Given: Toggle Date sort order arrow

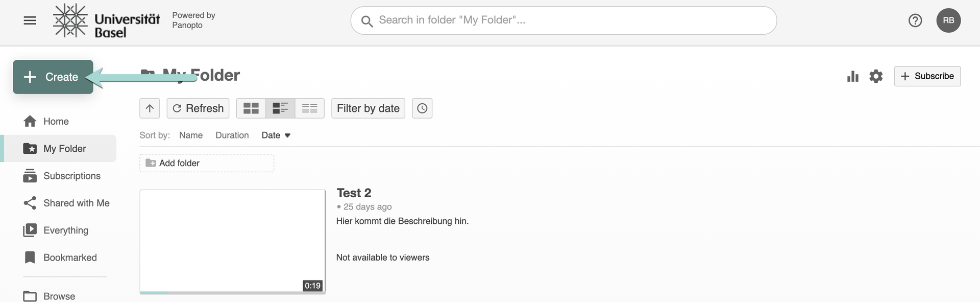Looking at the screenshot, I should tap(287, 135).
